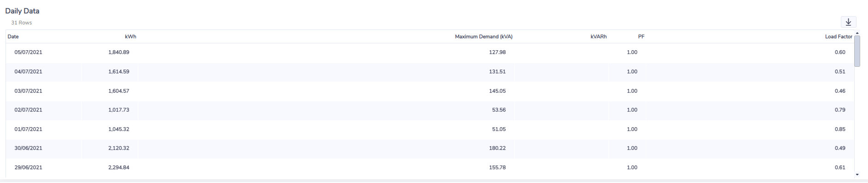Select the 01/07/2021 date cell
Viewport: 868px width, 183px height.
[28, 129]
